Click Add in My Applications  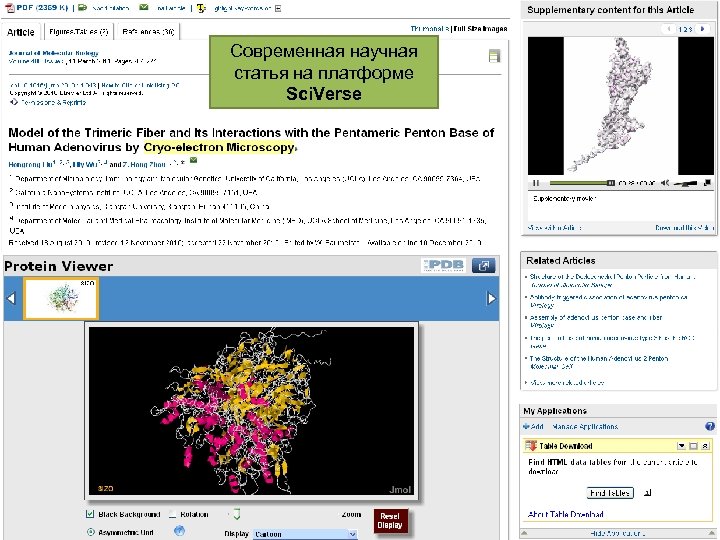point(533,427)
